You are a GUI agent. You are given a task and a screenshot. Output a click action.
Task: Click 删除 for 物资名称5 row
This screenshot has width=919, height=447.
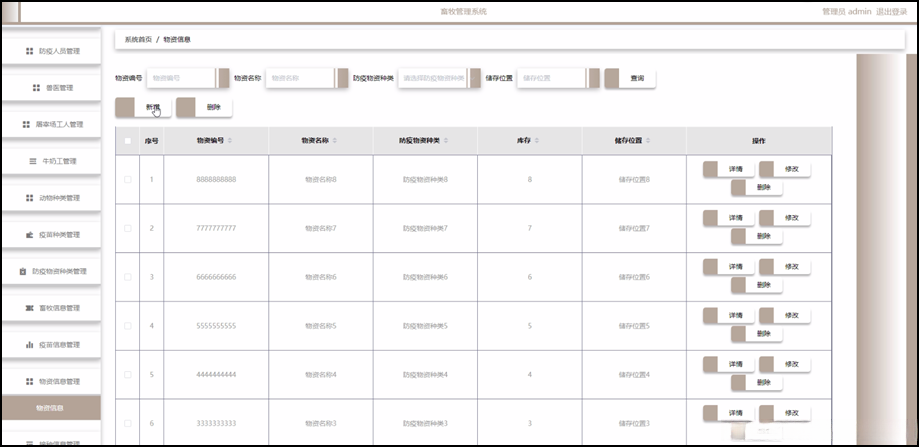(757, 334)
